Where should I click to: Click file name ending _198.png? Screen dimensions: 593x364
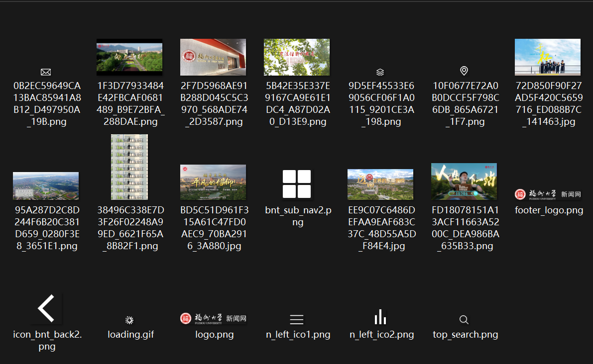(x=381, y=103)
